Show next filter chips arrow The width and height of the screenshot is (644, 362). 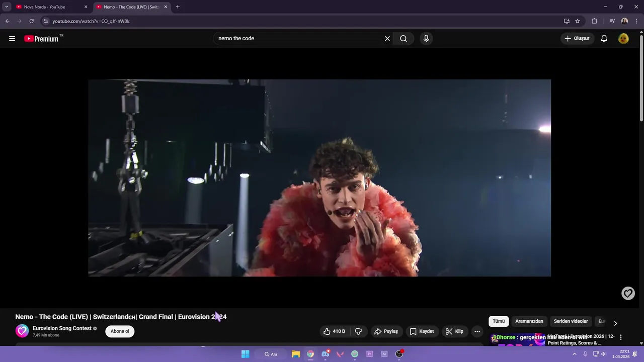point(615,323)
